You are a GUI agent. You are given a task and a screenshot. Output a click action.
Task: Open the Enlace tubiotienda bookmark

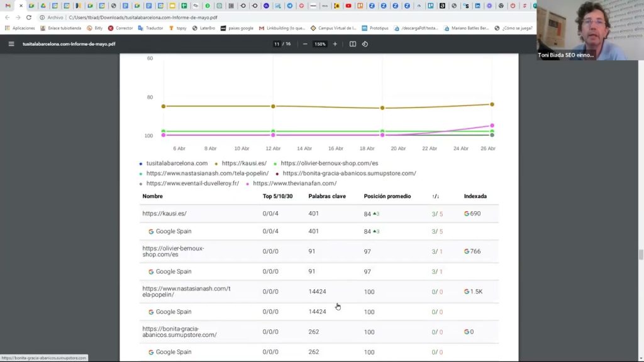click(x=61, y=28)
